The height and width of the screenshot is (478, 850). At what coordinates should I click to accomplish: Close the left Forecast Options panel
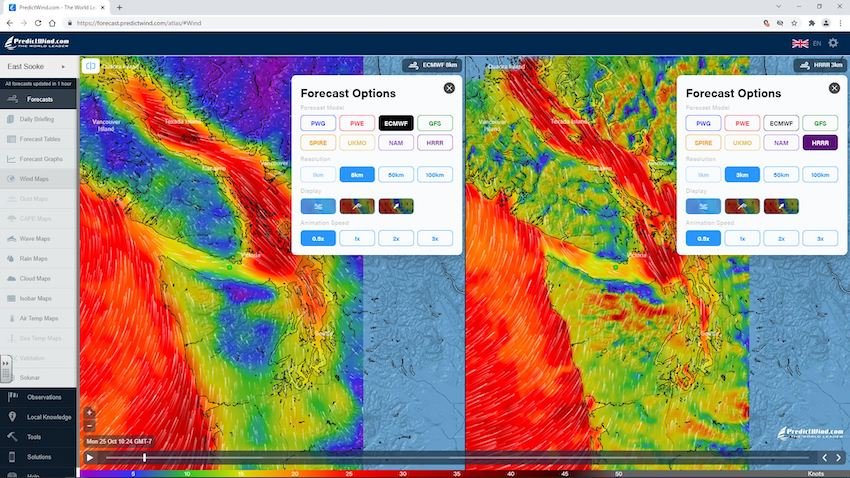(x=449, y=88)
